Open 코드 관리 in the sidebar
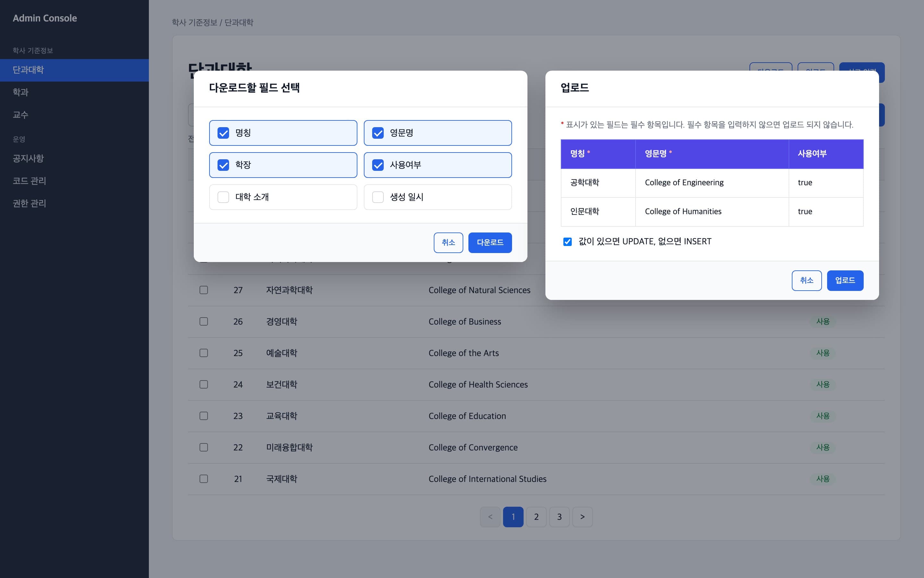The height and width of the screenshot is (578, 924). 74,181
